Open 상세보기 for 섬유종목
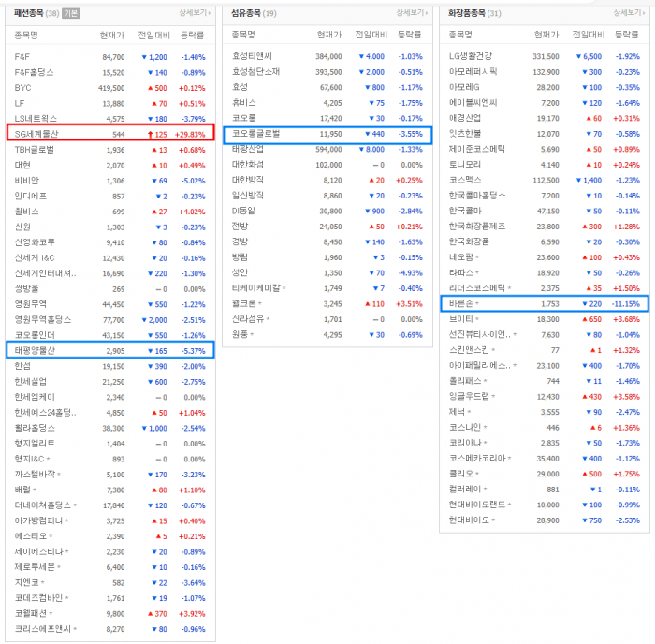This screenshot has width=655, height=644. coord(412,13)
